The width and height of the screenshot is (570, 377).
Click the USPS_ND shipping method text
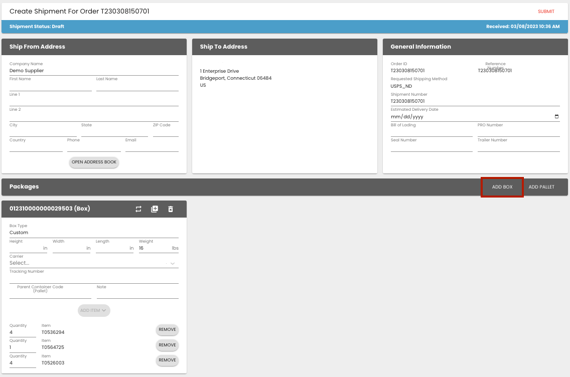pyautogui.click(x=401, y=86)
